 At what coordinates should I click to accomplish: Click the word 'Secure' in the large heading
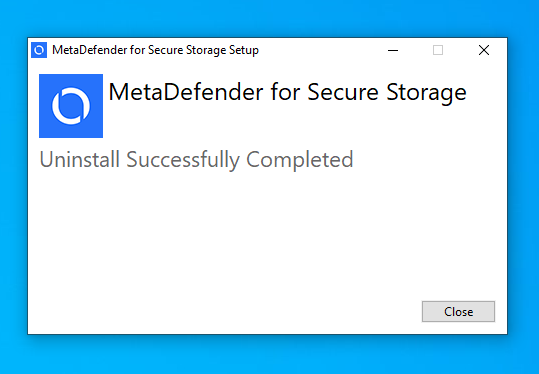[x=343, y=92]
